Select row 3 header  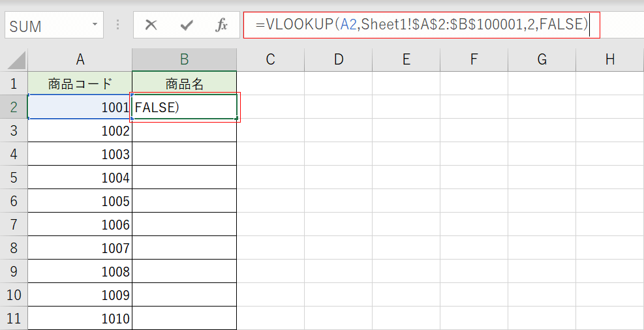tap(14, 130)
